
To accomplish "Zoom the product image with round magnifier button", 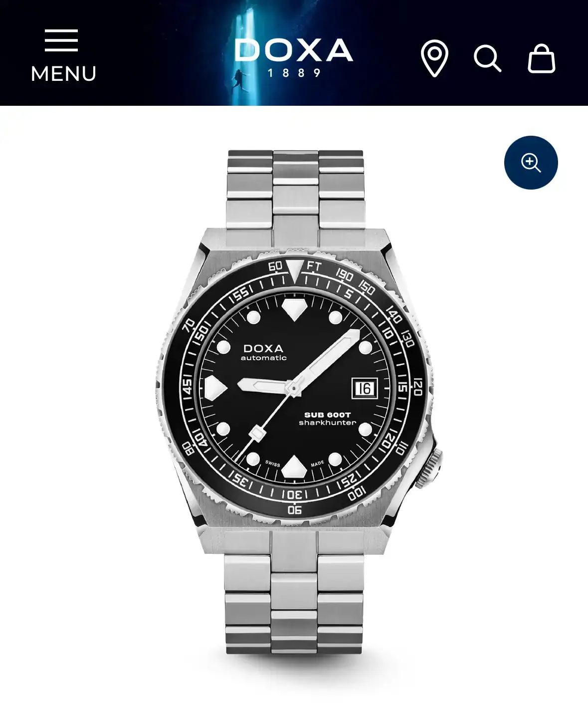I will (x=531, y=163).
